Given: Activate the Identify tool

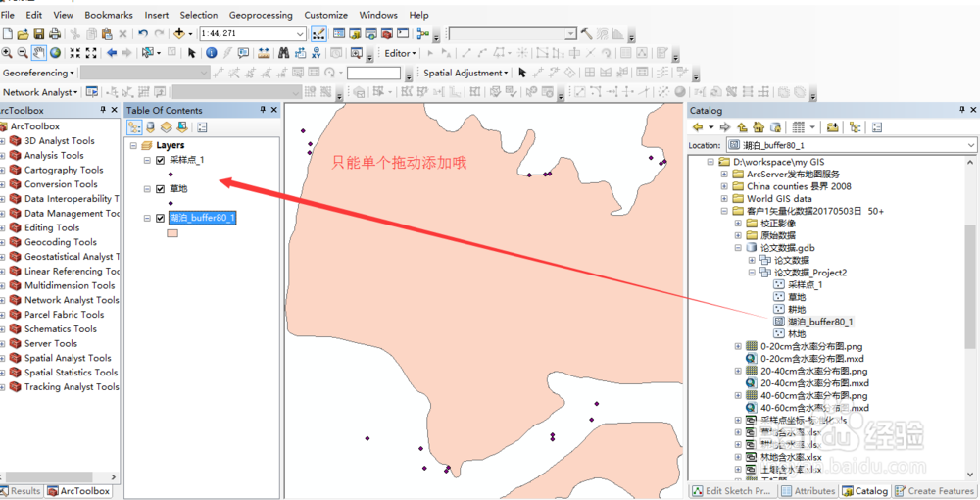Looking at the screenshot, I should 212,53.
